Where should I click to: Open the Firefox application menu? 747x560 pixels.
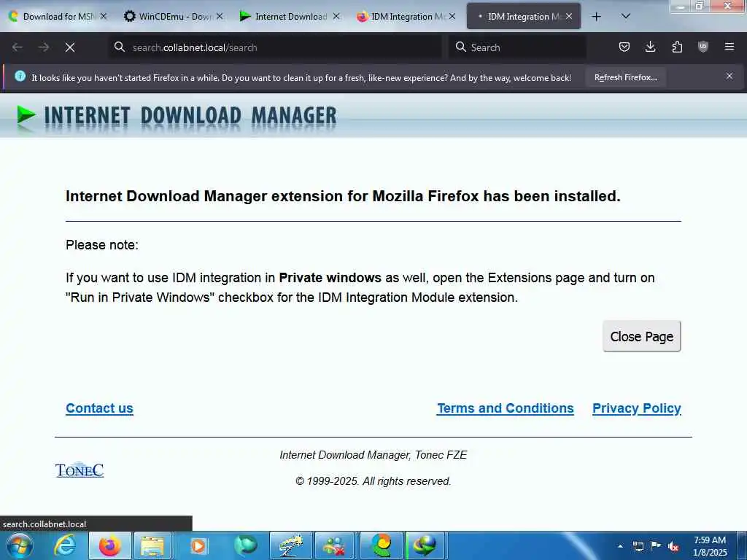click(x=729, y=47)
